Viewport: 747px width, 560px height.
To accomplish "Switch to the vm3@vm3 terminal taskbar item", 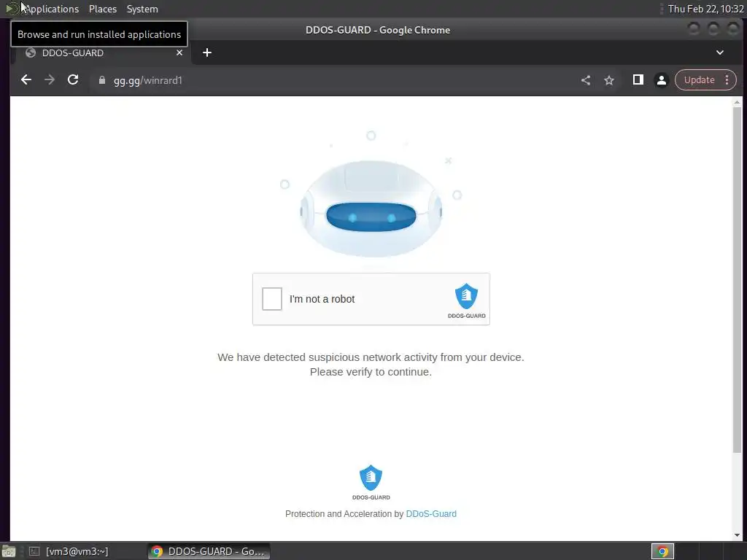I will point(69,551).
